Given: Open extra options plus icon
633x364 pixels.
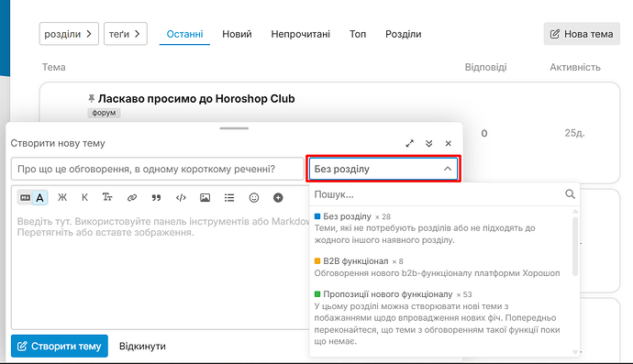Looking at the screenshot, I should [278, 198].
